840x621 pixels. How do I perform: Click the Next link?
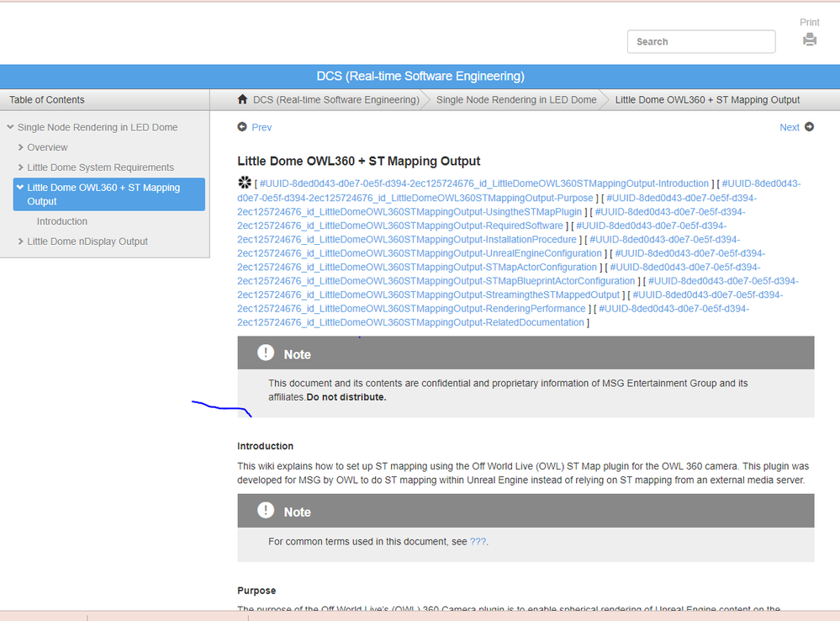790,127
